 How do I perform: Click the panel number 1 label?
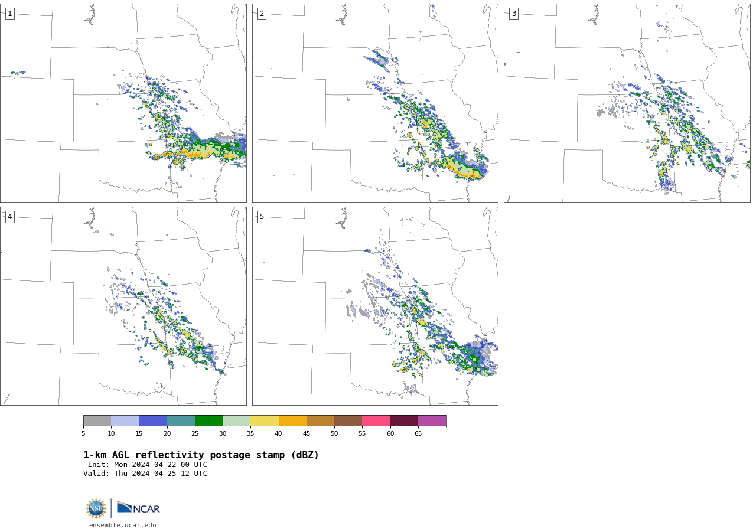9,14
